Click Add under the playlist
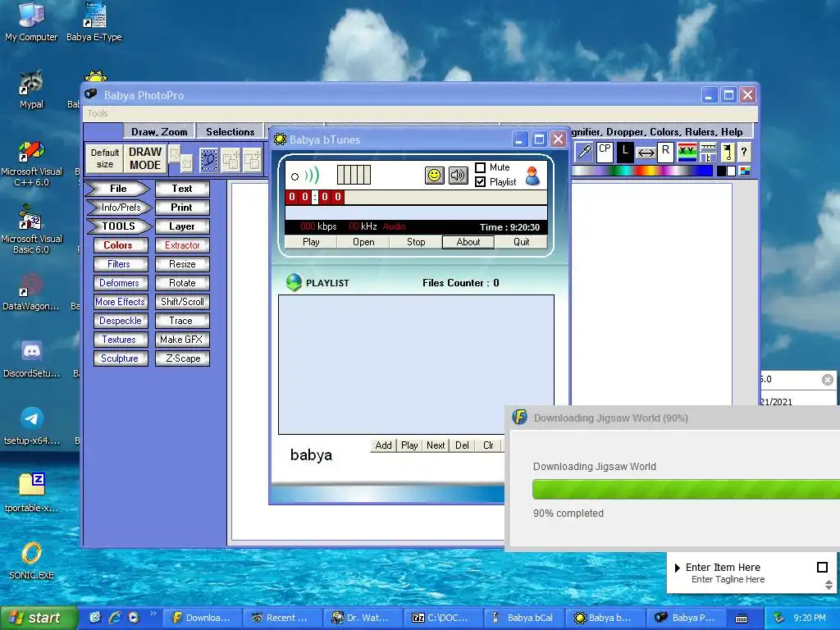 tap(384, 445)
